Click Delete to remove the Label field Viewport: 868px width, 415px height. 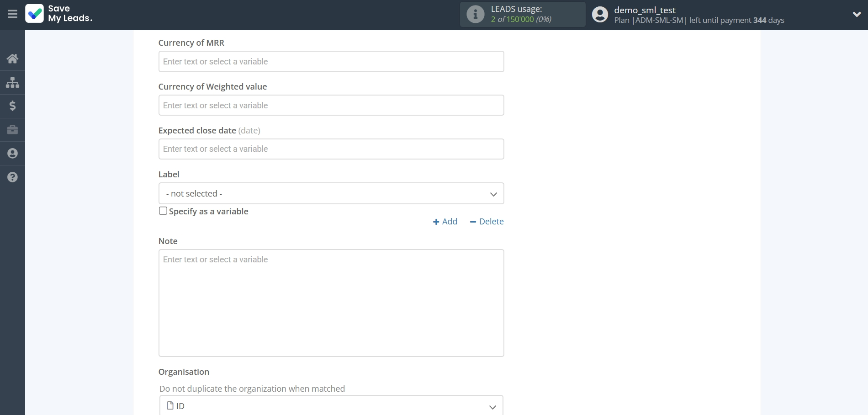click(x=486, y=221)
